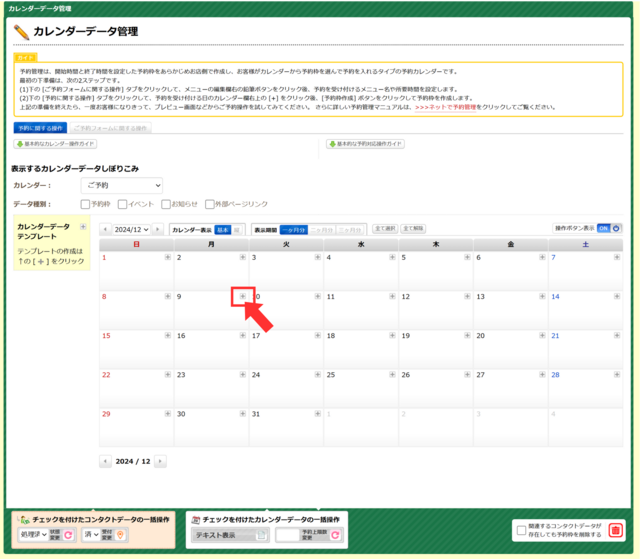Click the red trash delete icon

click(616, 530)
